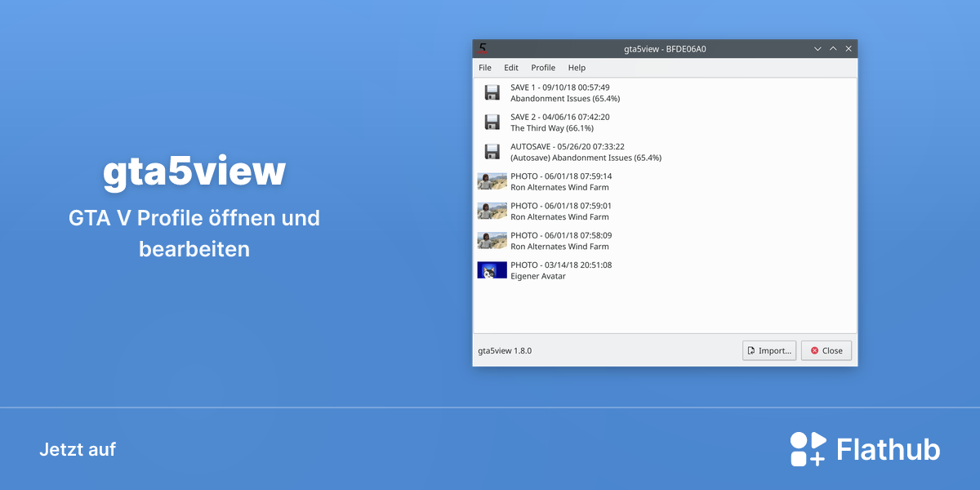
Task: Minimize the gta5view window
Action: pyautogui.click(x=817, y=49)
